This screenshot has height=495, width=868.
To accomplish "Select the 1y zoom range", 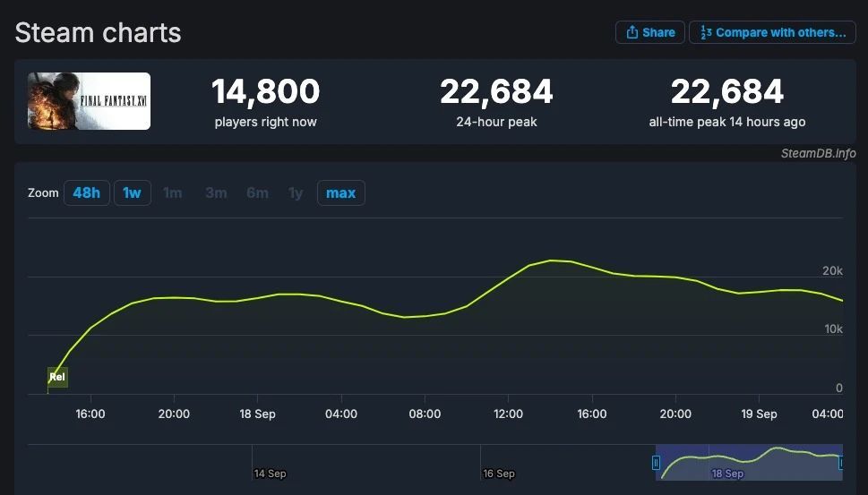I will coord(296,193).
